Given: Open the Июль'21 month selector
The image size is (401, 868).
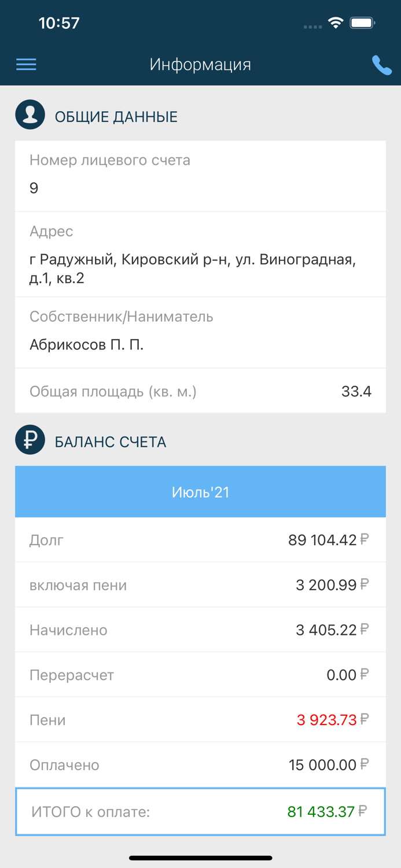Looking at the screenshot, I should point(200,491).
